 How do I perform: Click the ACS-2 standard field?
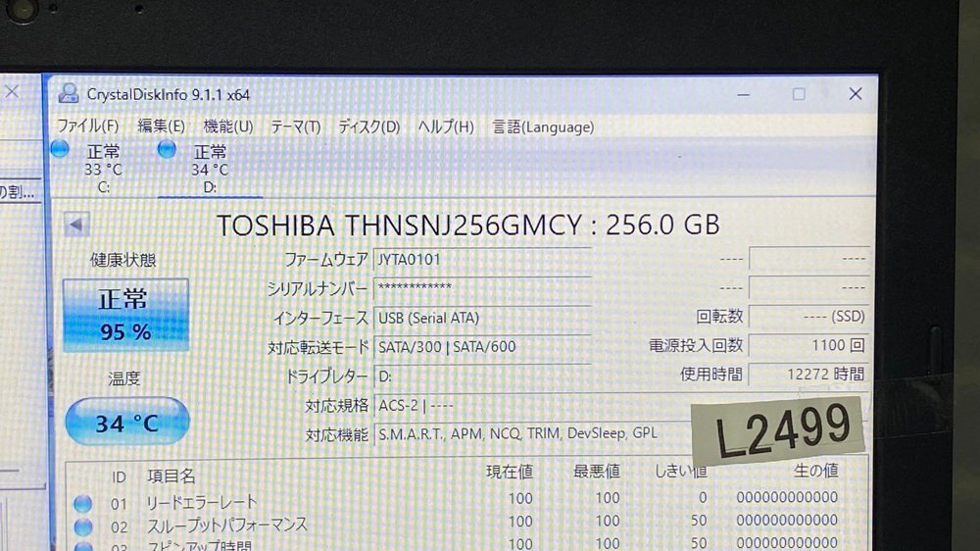coord(532,405)
